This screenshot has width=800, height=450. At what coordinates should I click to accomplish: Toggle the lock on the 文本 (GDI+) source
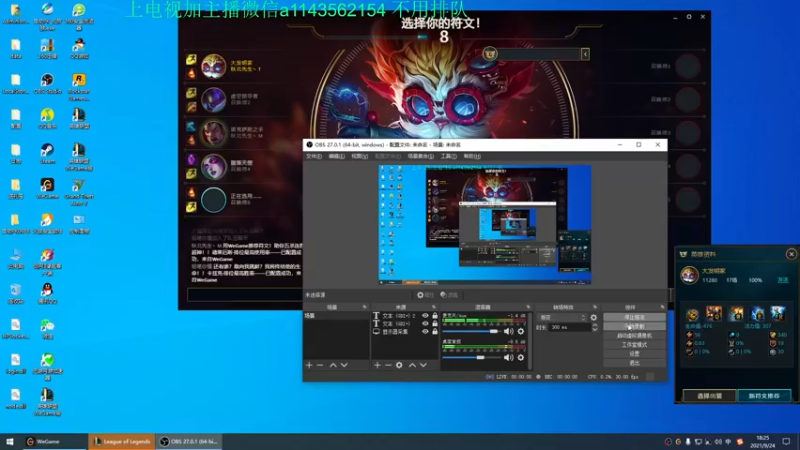click(435, 323)
